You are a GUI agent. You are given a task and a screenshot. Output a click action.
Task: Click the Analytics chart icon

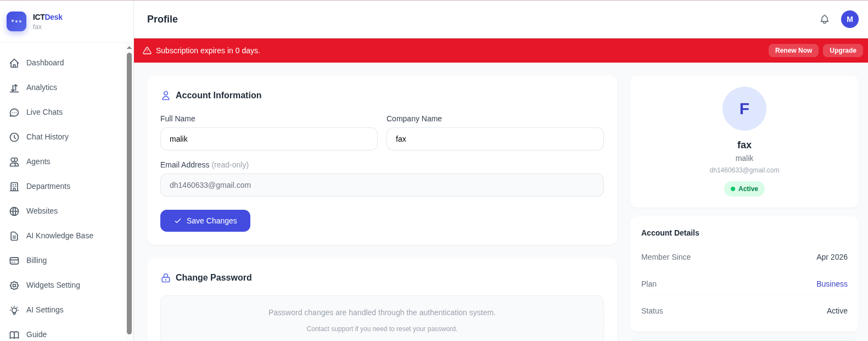point(14,88)
